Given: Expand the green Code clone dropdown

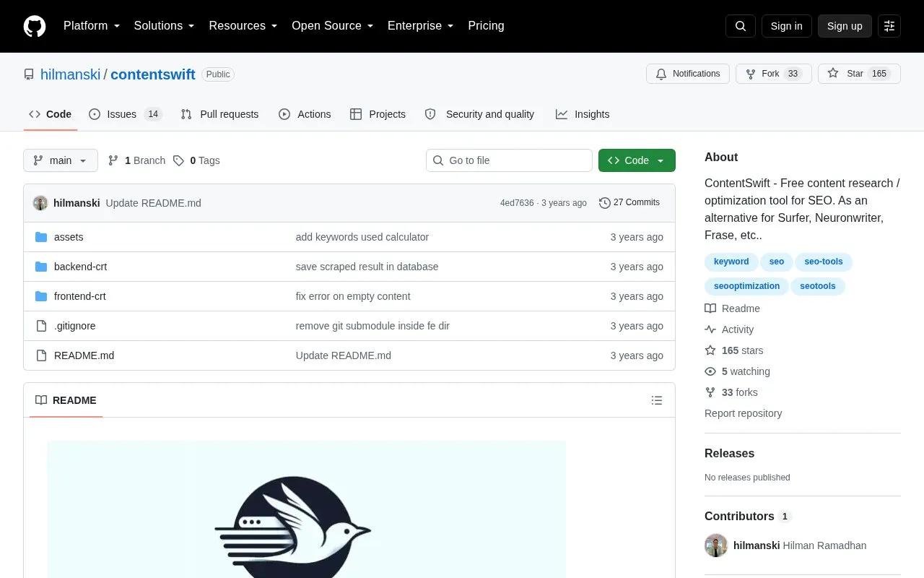Looking at the screenshot, I should [x=637, y=160].
